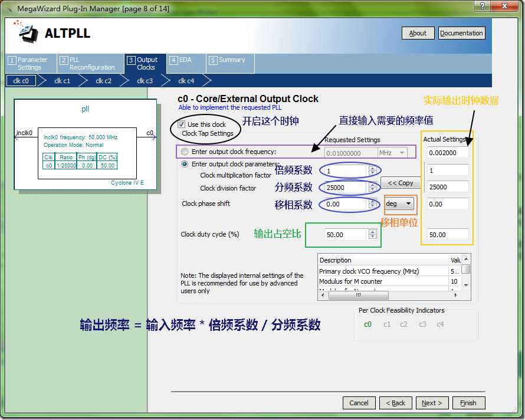Toggle the Use this clock checkbox
525x420 pixels.
click(x=181, y=124)
